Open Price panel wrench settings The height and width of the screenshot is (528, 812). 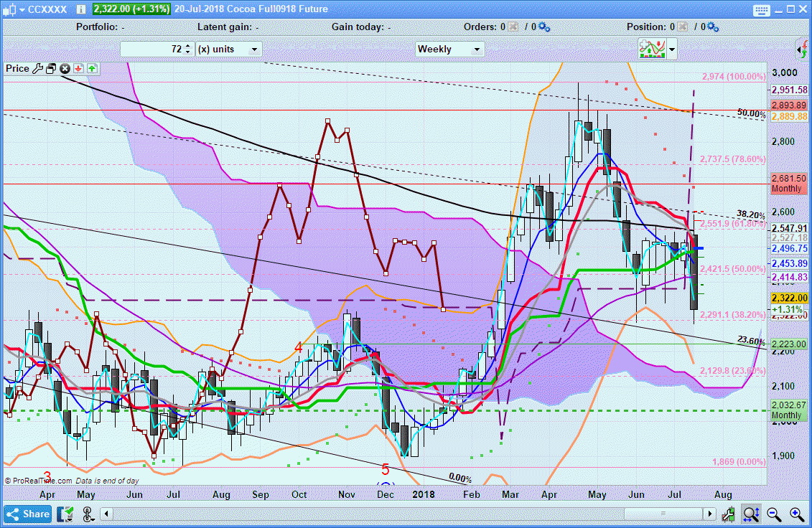pos(38,69)
